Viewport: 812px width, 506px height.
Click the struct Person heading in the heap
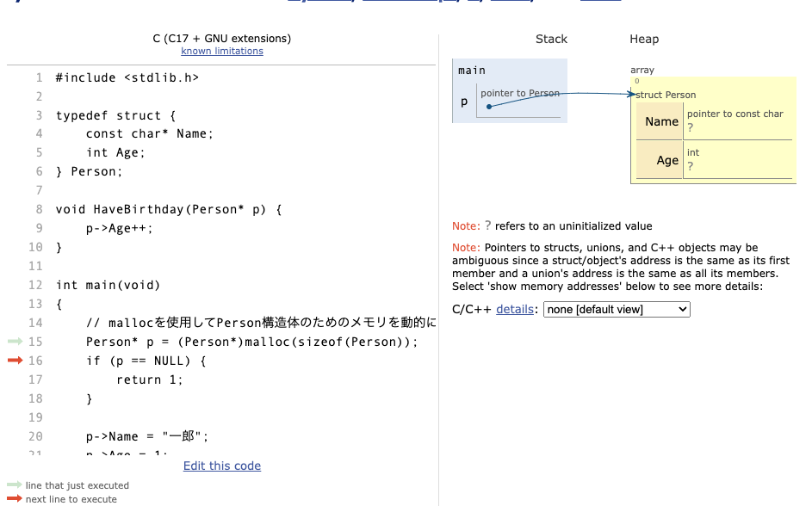pyautogui.click(x=667, y=95)
